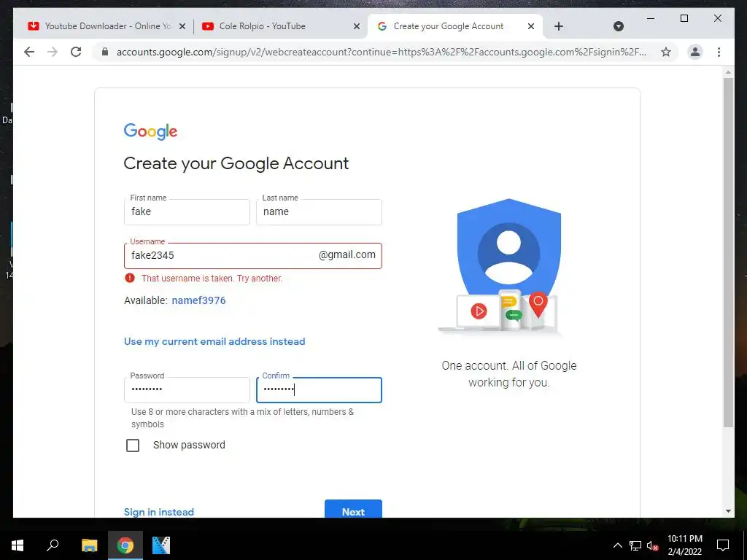Open the Chrome profile avatar
Image resolution: width=747 pixels, height=560 pixels.
tap(695, 52)
